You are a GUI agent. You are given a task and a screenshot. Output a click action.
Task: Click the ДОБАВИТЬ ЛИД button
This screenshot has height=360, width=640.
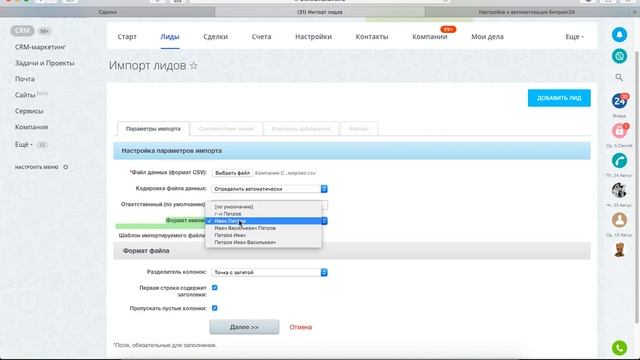tap(559, 98)
